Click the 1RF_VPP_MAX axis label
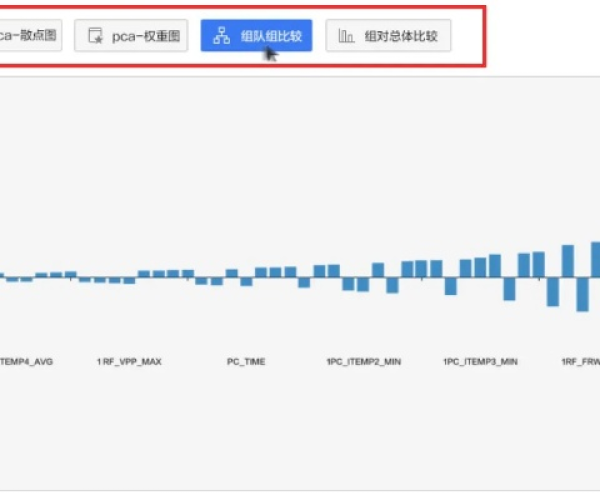 click(x=128, y=361)
